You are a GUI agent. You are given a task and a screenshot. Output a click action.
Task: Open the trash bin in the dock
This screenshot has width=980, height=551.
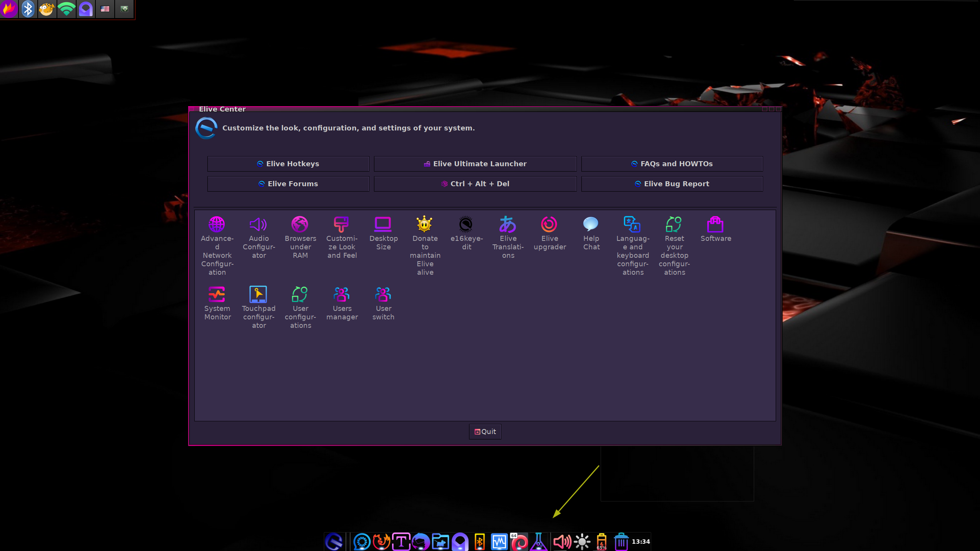tap(621, 541)
